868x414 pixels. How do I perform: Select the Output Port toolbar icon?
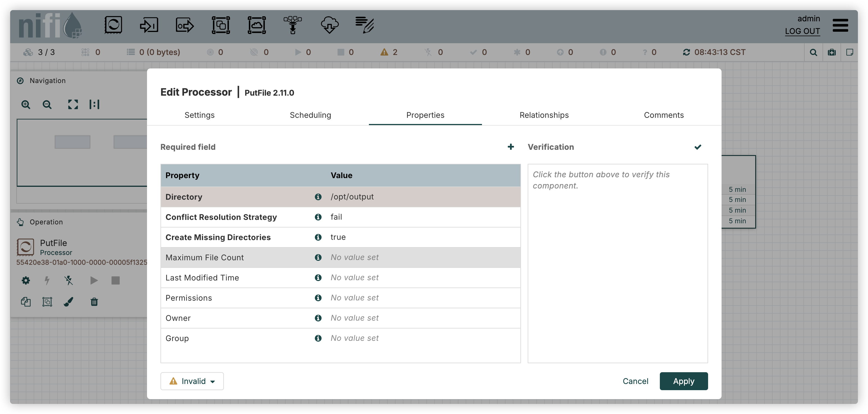(x=185, y=25)
